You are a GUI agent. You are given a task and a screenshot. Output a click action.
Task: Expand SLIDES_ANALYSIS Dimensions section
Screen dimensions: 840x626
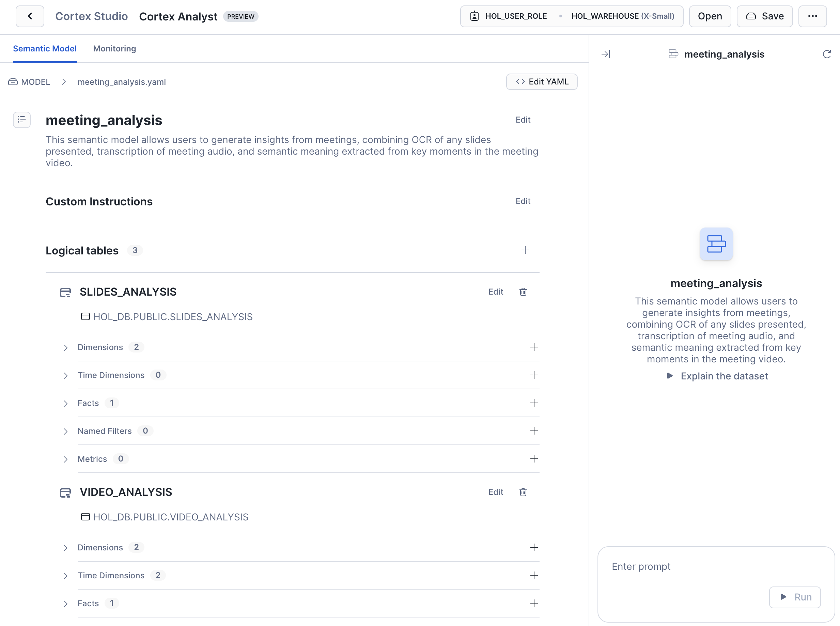65,347
